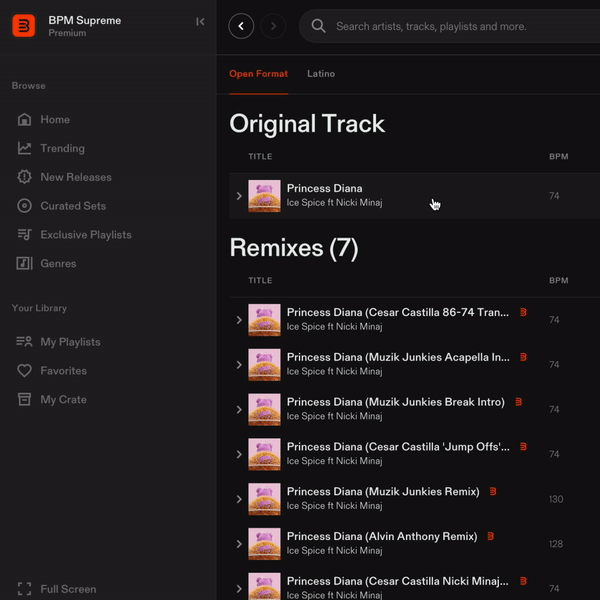Click exclusive badge on Cesar Castilla 86-74 track
Viewport: 600px width, 600px height.
pos(523,312)
